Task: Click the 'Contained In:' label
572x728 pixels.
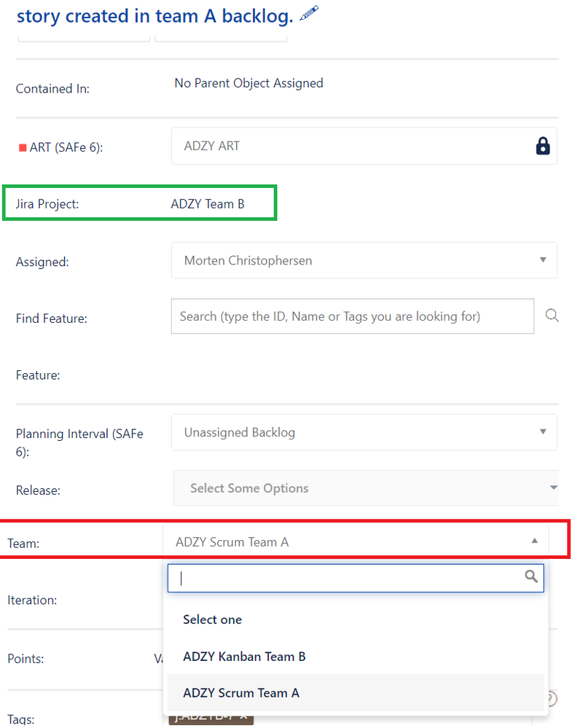Action: pos(52,88)
